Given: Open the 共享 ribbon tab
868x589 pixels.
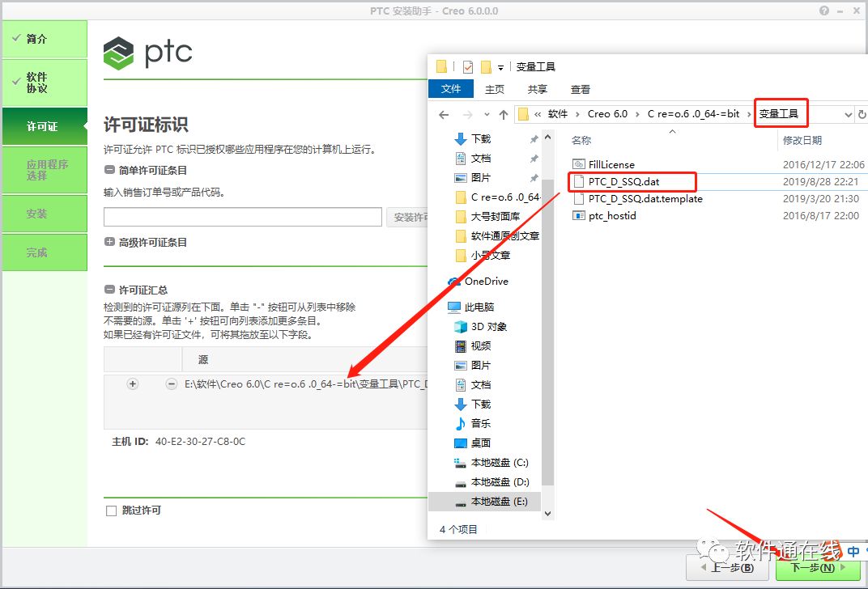Looking at the screenshot, I should pyautogui.click(x=537, y=89).
